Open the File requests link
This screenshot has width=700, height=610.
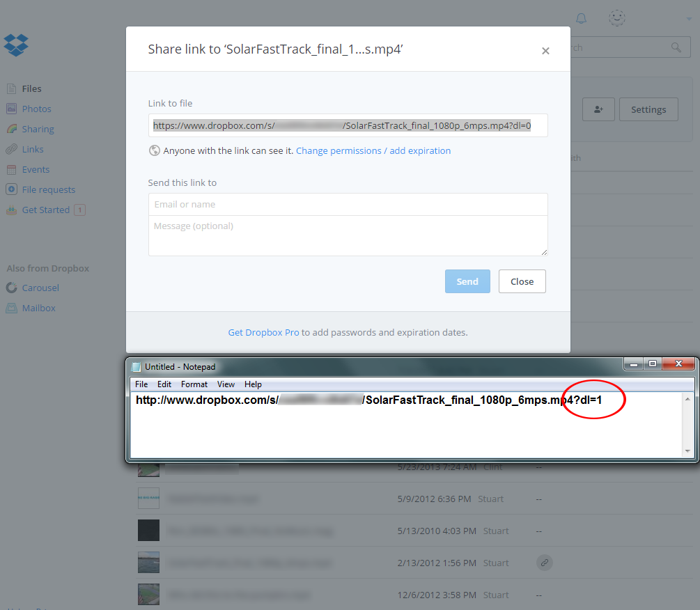[49, 189]
